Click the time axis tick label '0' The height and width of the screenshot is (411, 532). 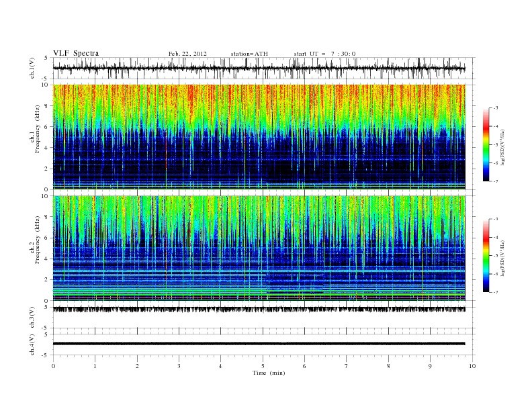click(53, 366)
